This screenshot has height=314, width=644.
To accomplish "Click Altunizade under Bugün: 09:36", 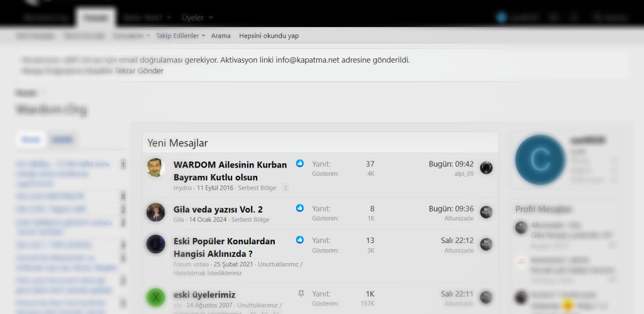I will tap(458, 219).
